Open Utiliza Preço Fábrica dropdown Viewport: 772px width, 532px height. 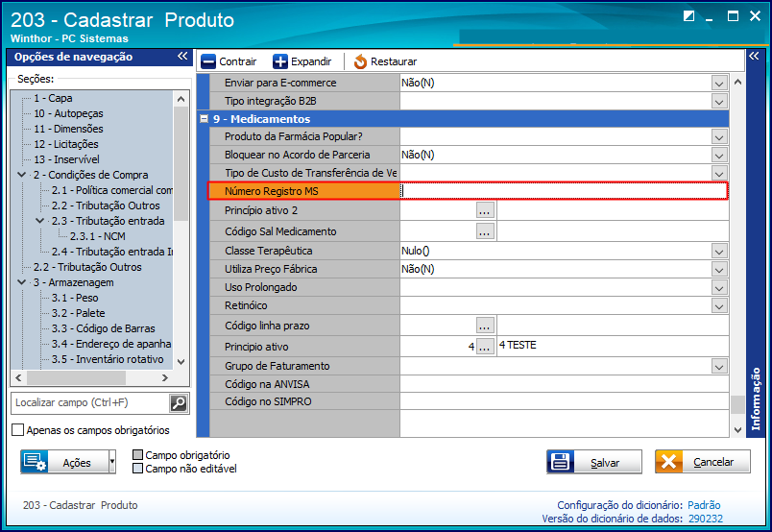coord(719,269)
